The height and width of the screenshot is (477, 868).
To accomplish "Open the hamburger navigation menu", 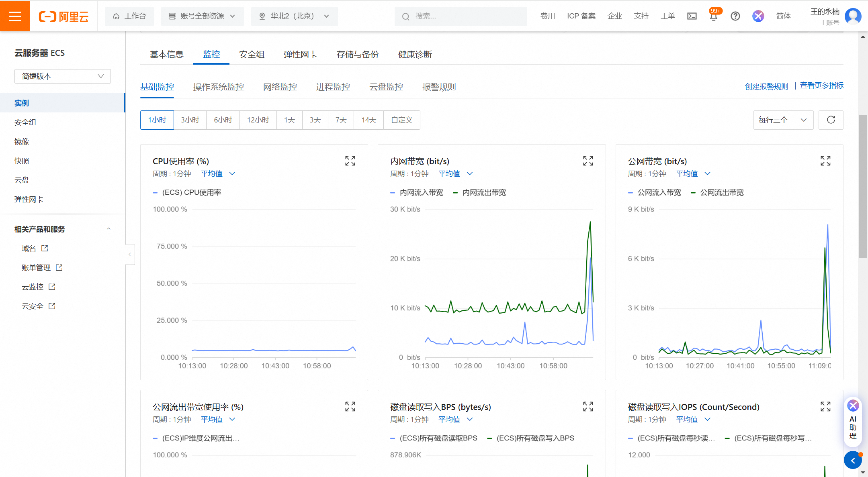I will pyautogui.click(x=15, y=16).
